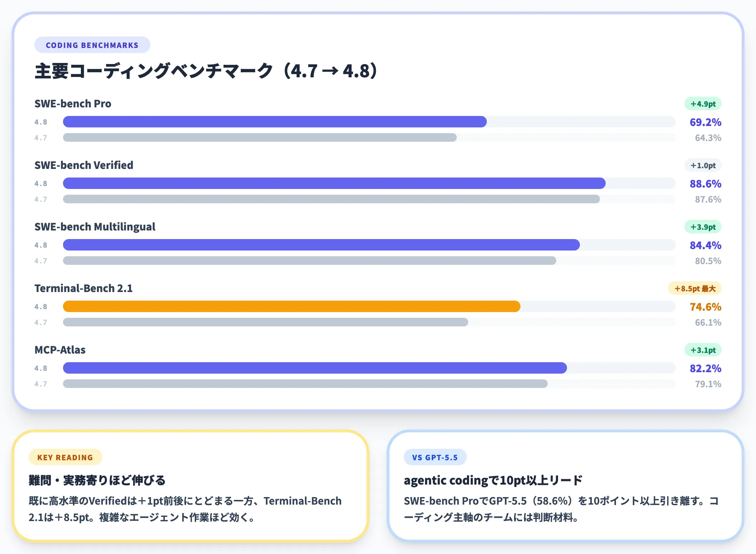Click the +3.9pt badge

pyautogui.click(x=703, y=227)
